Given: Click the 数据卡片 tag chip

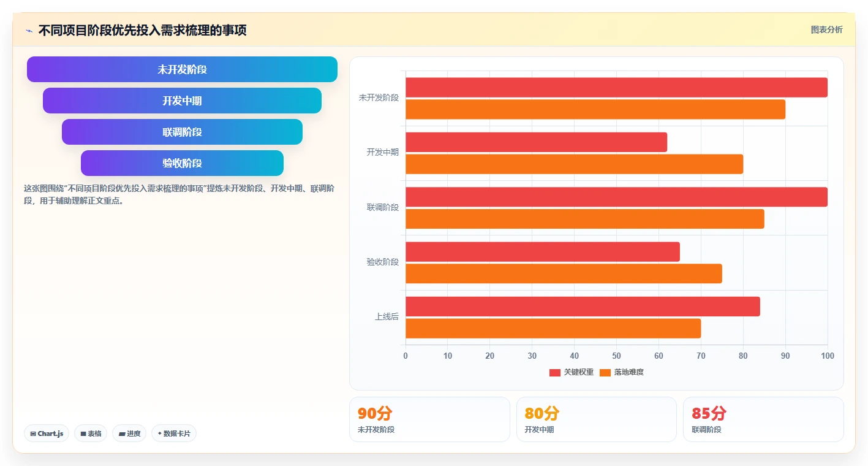Looking at the screenshot, I should click(x=174, y=434).
